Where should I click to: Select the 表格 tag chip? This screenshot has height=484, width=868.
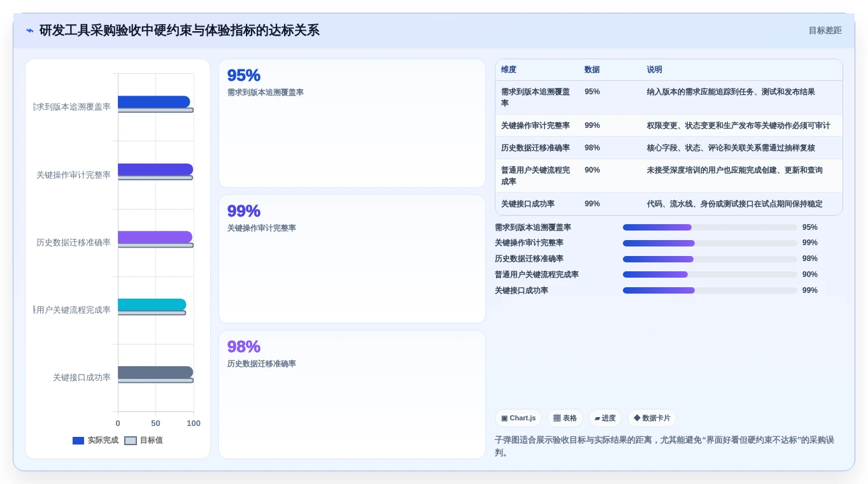(x=565, y=418)
